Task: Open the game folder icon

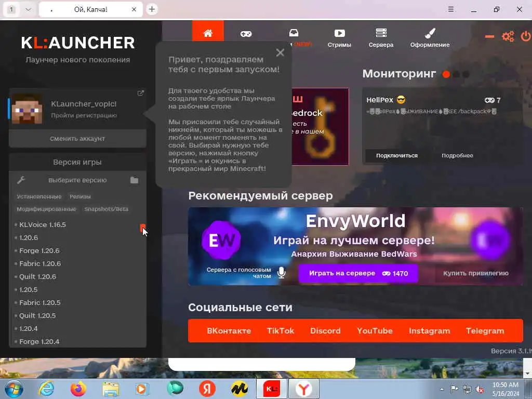Action: (135, 180)
